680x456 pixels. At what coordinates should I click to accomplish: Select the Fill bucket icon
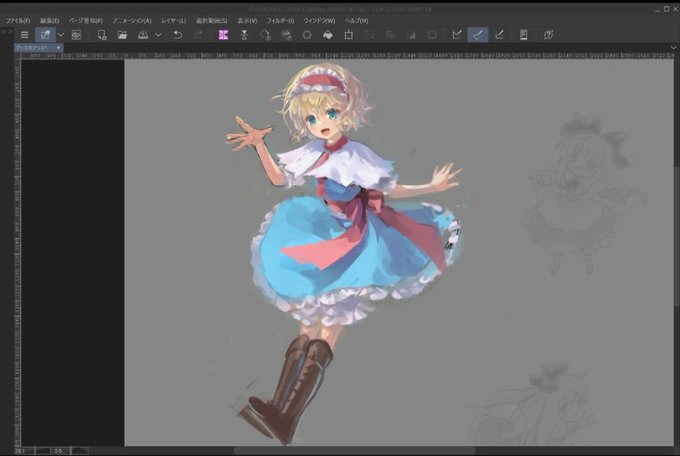pyautogui.click(x=328, y=35)
